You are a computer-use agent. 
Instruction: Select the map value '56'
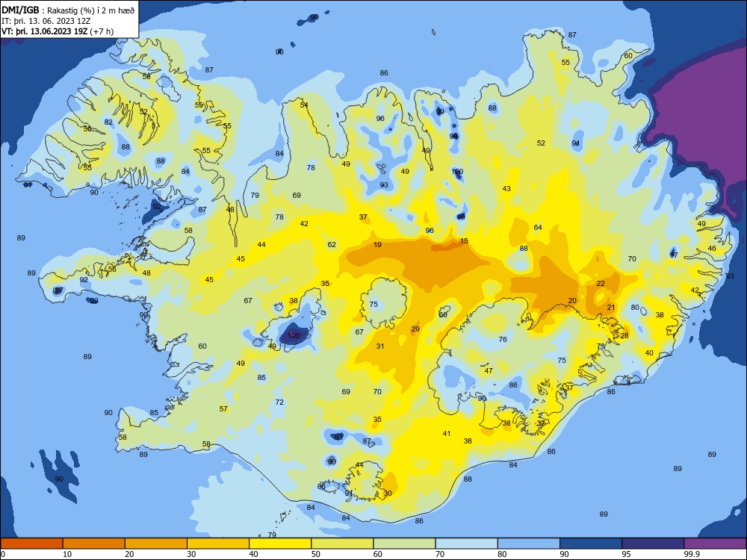tap(112, 269)
